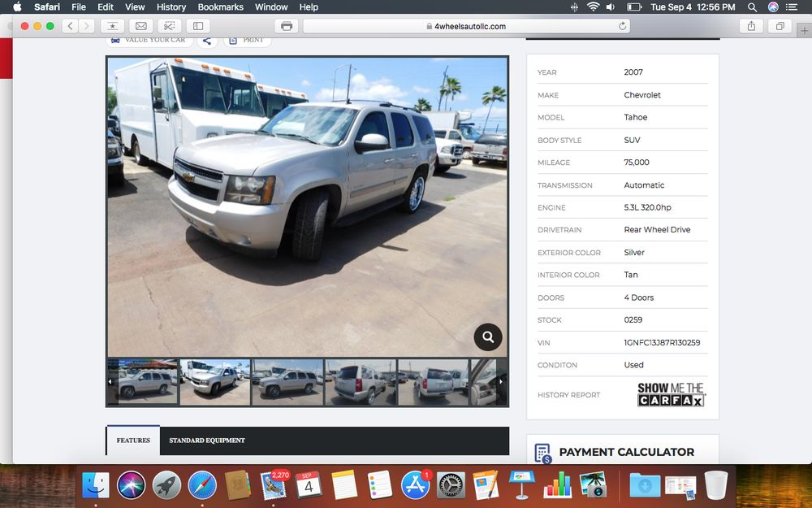Show Safari sidebar using toolbar icon

point(197,26)
